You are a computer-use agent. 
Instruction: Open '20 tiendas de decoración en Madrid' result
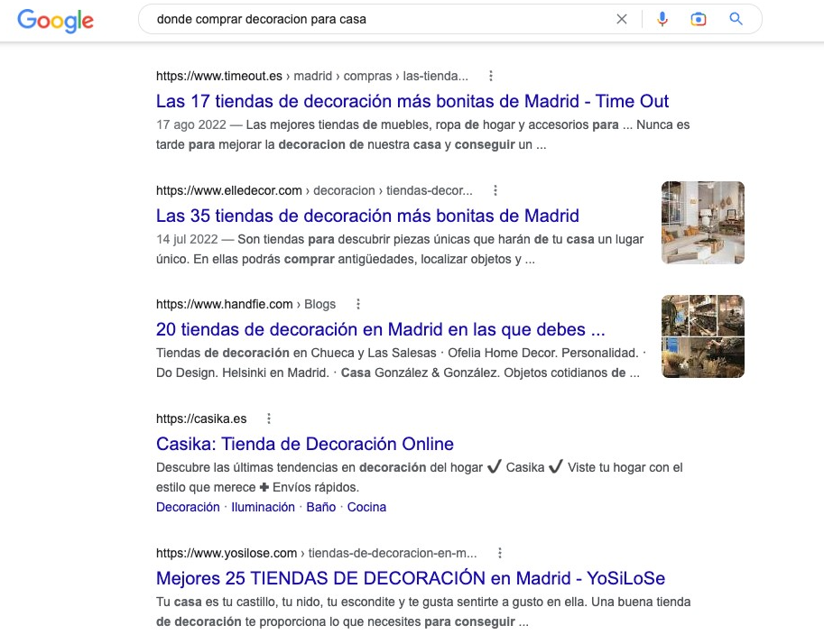pyautogui.click(x=381, y=329)
